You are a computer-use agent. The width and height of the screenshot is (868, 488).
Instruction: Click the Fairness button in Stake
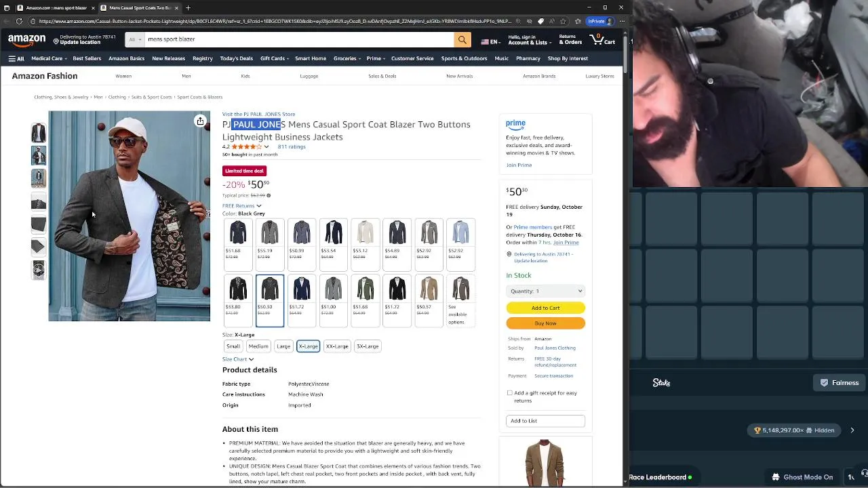tap(840, 383)
